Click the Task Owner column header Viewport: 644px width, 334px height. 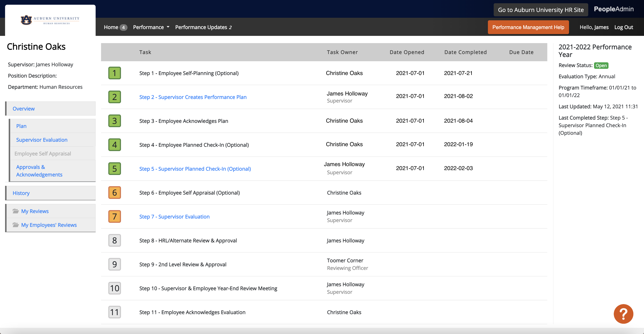[342, 52]
